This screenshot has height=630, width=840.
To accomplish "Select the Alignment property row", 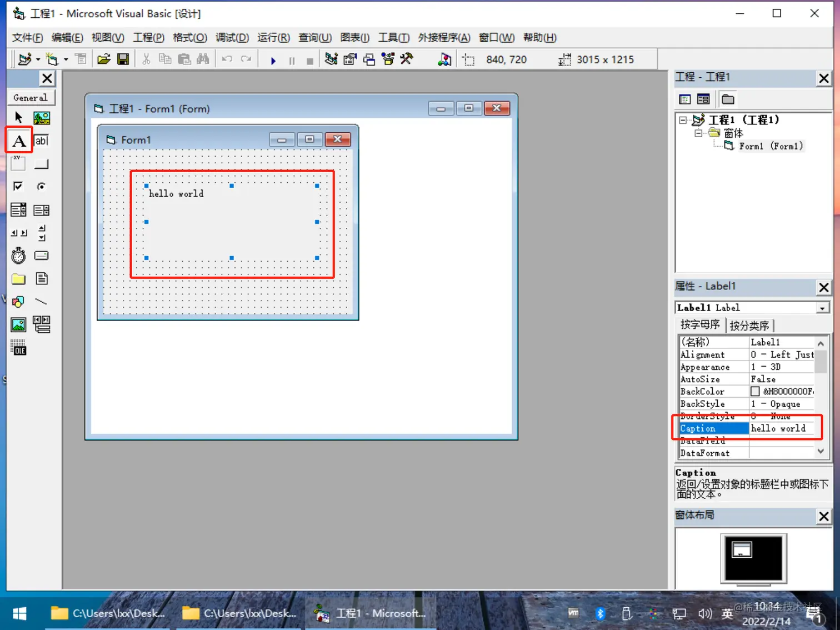I will (x=748, y=354).
